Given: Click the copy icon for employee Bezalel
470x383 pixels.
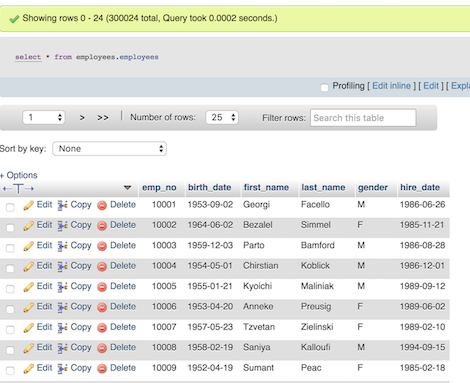Looking at the screenshot, I should [x=62, y=226].
